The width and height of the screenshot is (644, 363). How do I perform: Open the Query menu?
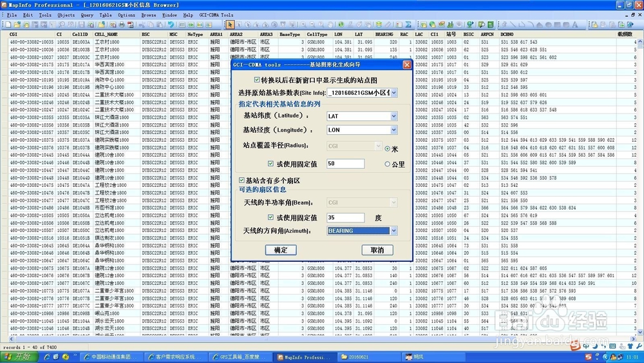tap(87, 15)
